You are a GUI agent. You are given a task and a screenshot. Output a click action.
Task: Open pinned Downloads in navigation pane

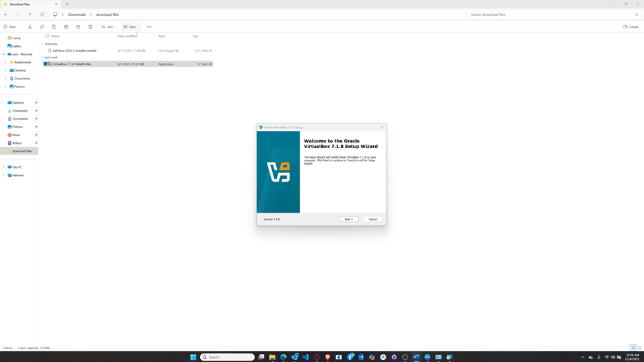click(x=19, y=110)
